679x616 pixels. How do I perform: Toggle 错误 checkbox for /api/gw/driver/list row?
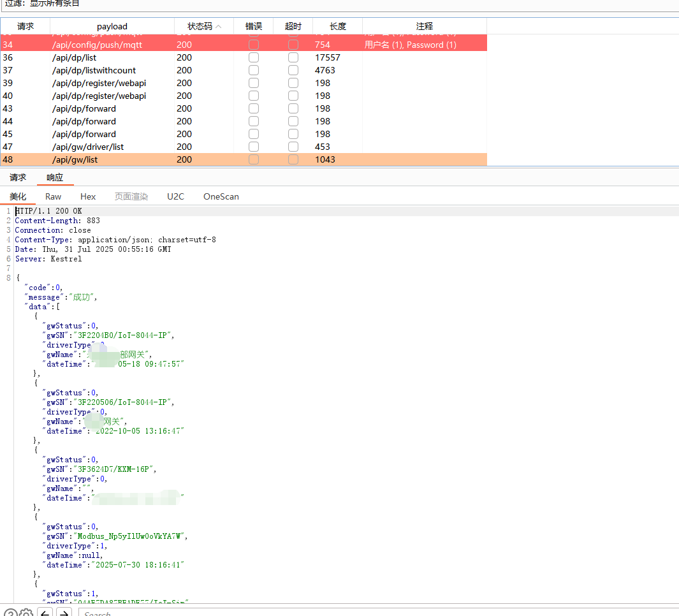(254, 147)
